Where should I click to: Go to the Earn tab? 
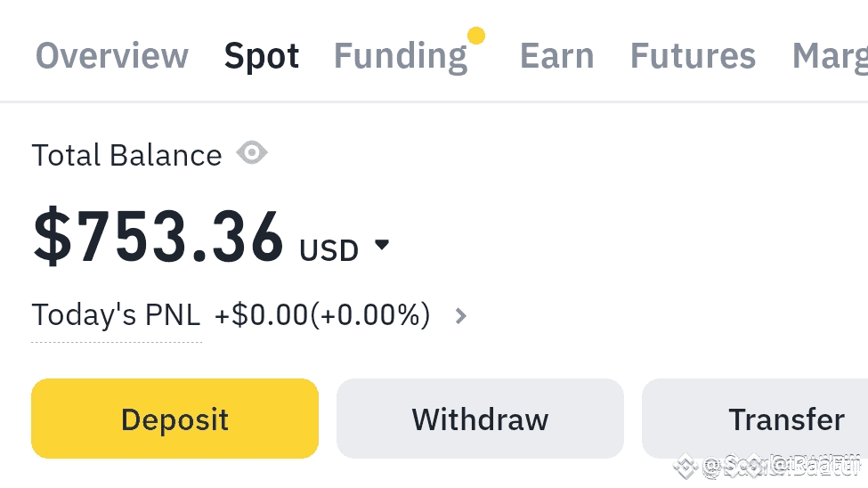tap(556, 56)
